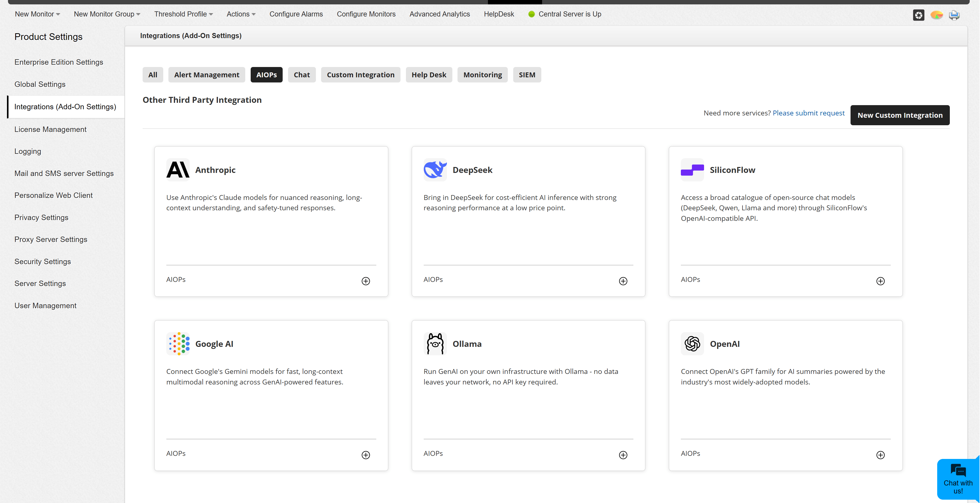Screen dimensions: 980x503
Task: Go to Advanced Analytics
Action: tap(439, 14)
